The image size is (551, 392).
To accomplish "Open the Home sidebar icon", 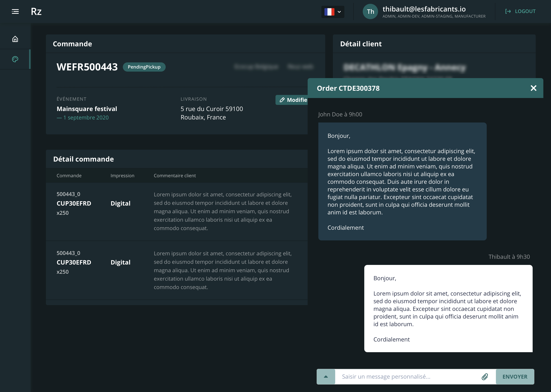I will click(x=15, y=39).
